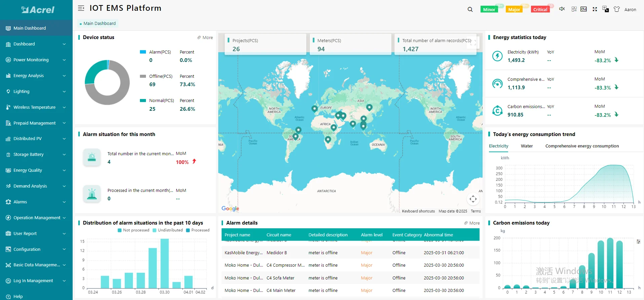Click the C4 Sofa Meter alarm row
The image size is (644, 300).
350,278
